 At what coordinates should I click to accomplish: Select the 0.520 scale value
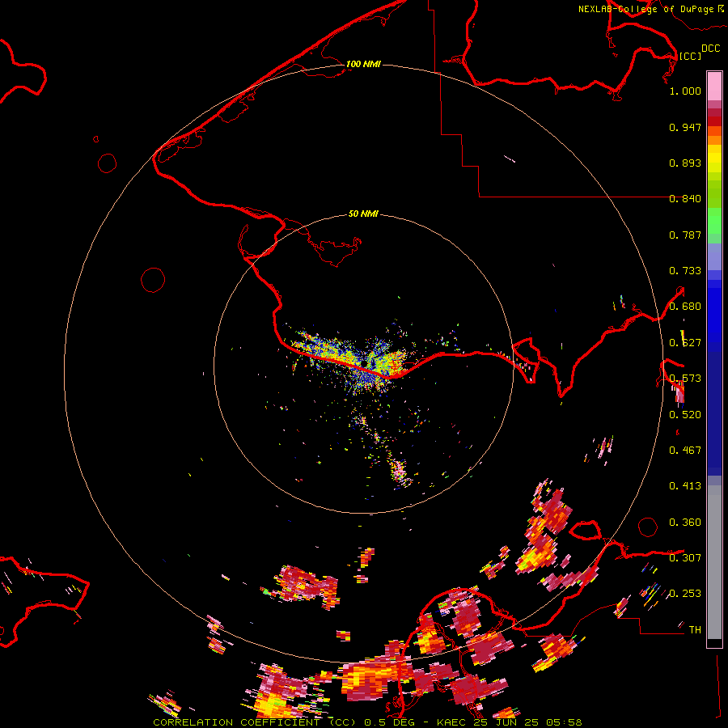685,415
